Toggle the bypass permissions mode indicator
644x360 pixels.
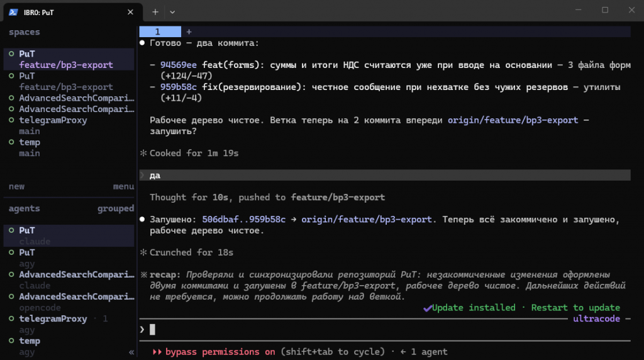(214, 352)
